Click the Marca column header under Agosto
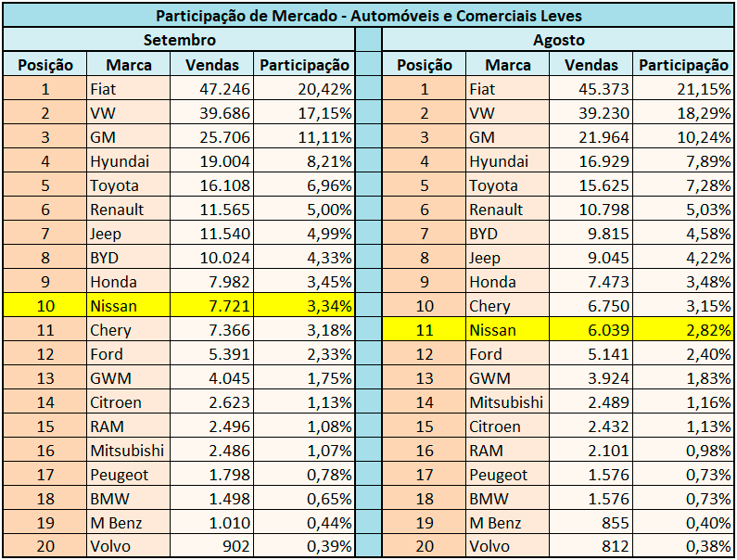Viewport: 737px width, 560px height. click(508, 65)
